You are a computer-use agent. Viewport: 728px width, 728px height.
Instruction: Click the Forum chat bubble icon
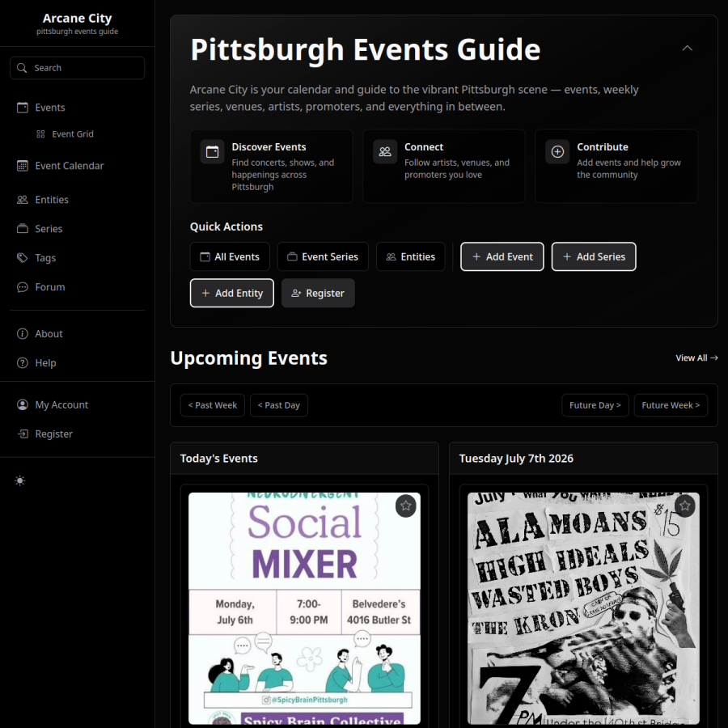(x=23, y=287)
